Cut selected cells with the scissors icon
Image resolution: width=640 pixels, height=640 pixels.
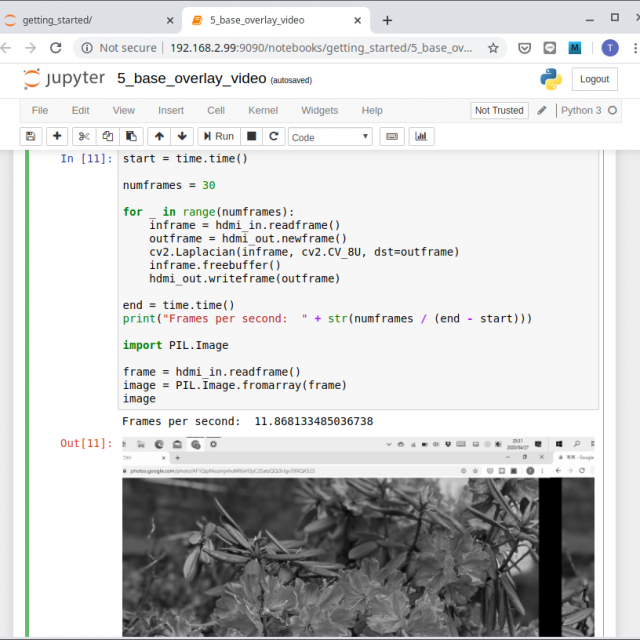tap(84, 136)
